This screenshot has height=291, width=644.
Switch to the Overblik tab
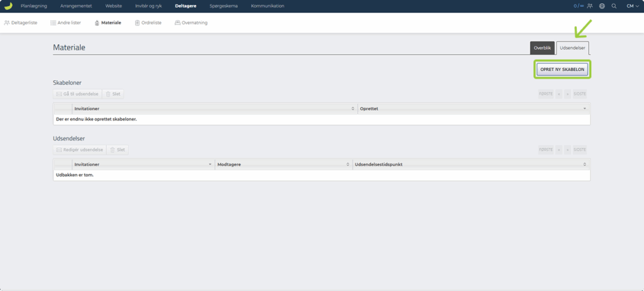[x=542, y=48]
